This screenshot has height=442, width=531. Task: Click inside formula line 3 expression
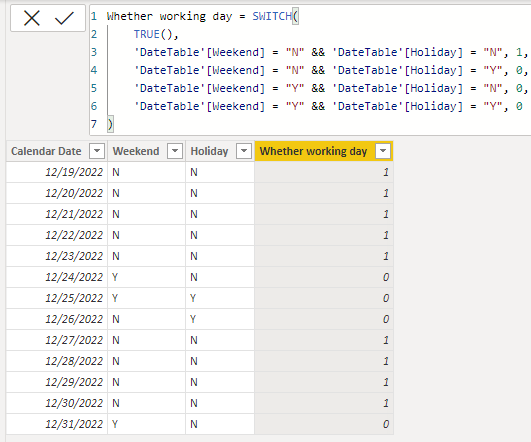[x=331, y=52]
